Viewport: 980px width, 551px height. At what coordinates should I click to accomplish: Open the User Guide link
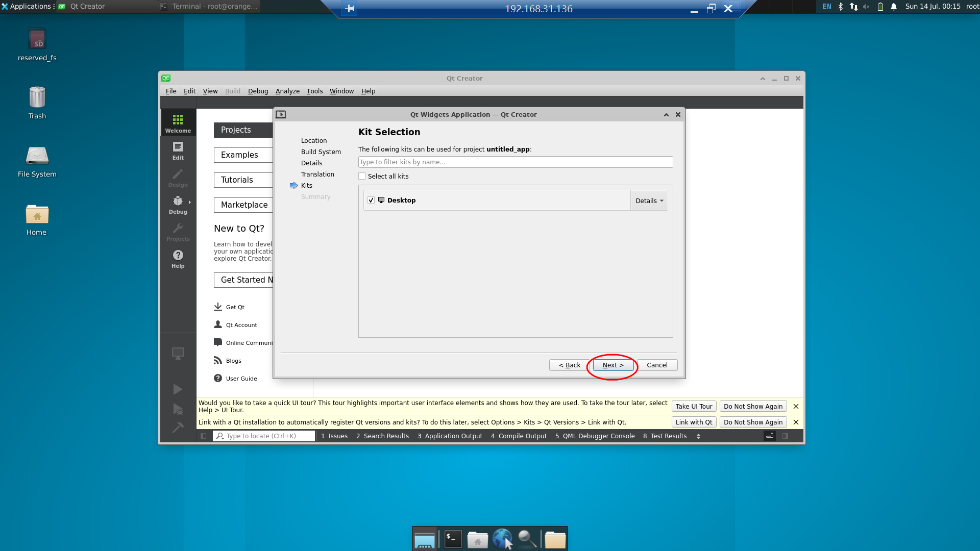tap(241, 379)
